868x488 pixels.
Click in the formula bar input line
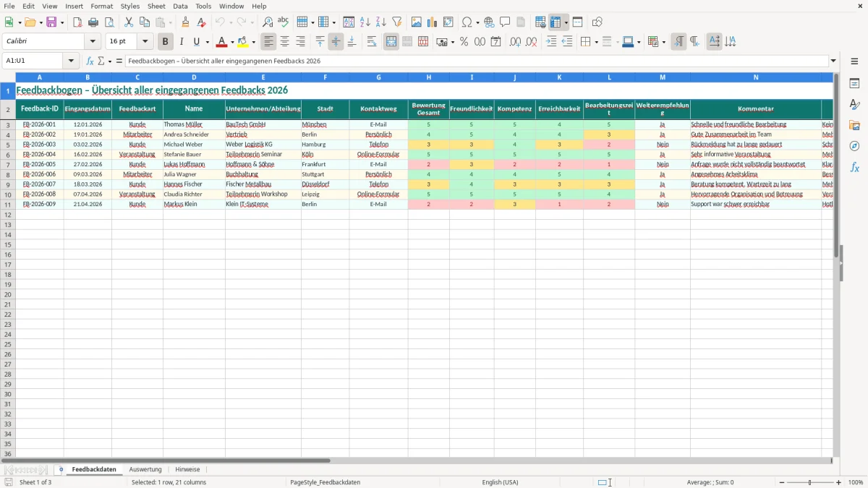(476, 61)
